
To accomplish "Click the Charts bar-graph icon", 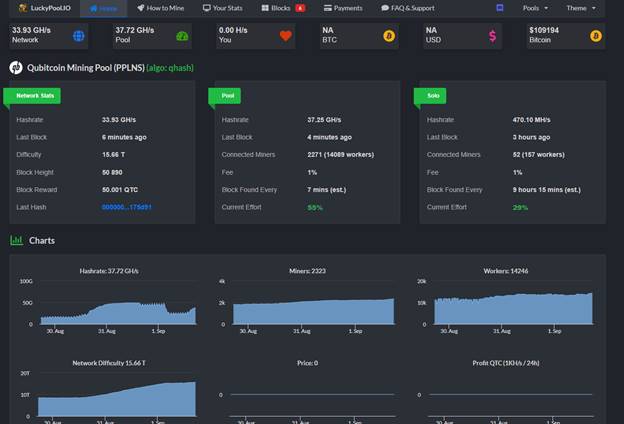I will [x=16, y=240].
